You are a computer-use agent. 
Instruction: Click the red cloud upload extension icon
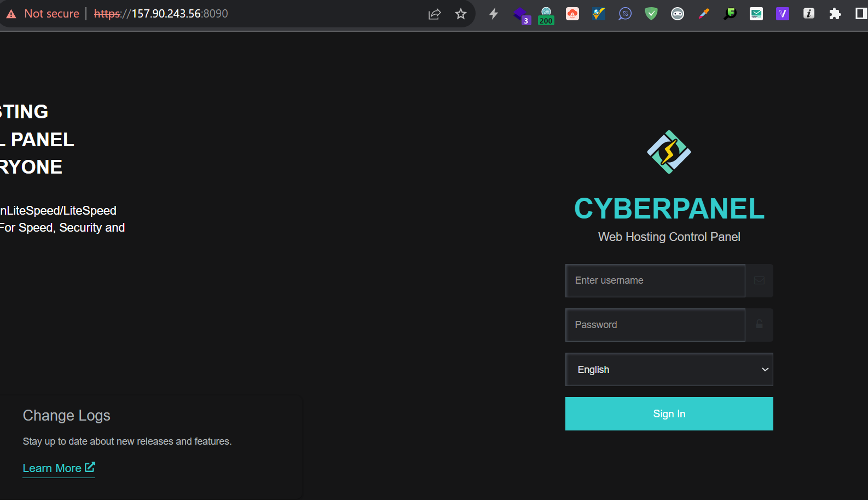point(572,14)
